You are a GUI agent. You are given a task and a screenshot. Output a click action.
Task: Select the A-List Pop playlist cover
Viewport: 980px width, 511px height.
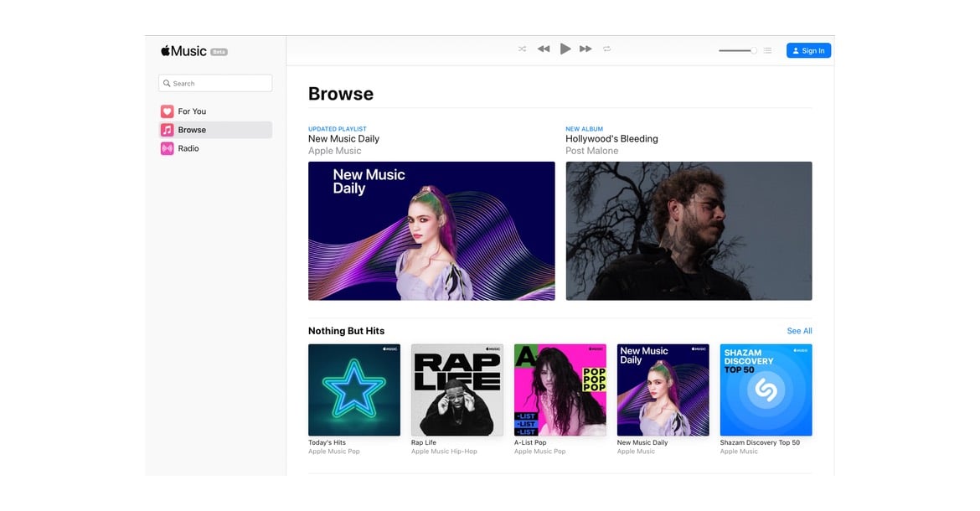click(560, 390)
